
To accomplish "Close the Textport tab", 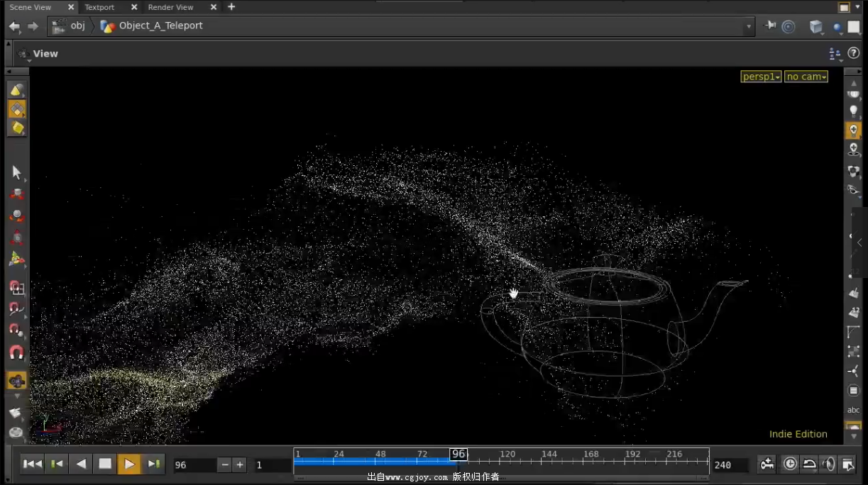I will pyautogui.click(x=134, y=7).
